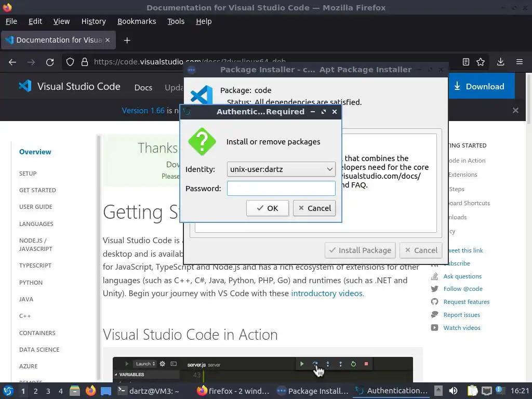Click the Password input field

281,188
